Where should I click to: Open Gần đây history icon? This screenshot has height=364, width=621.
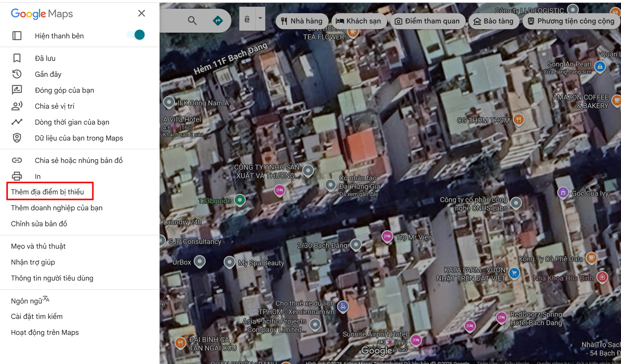[x=17, y=74]
